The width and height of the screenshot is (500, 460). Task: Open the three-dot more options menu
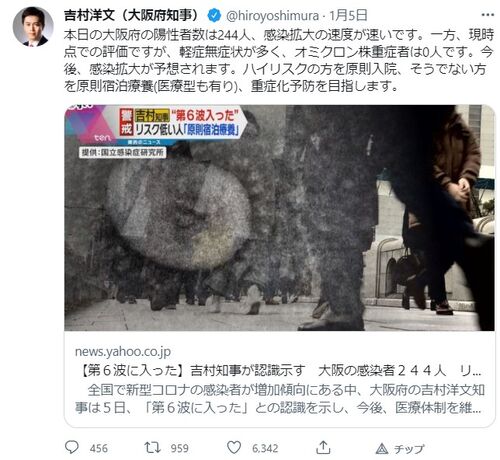coord(488,15)
